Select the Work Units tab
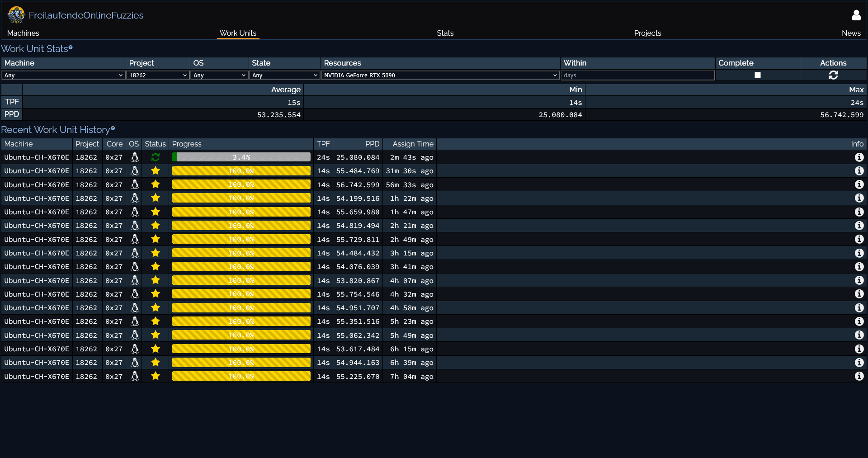Screen dimensions: 868x458 point(238,33)
